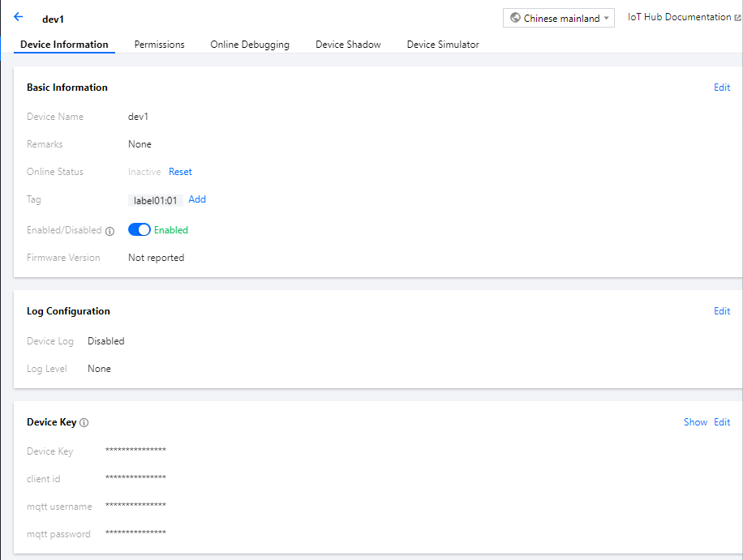The height and width of the screenshot is (560, 743).
Task: Select the Device Simulator tab
Action: pos(443,45)
